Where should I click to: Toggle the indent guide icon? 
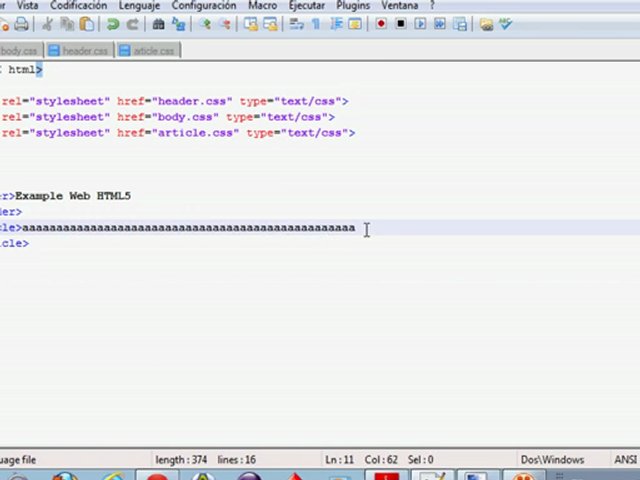tap(336, 24)
